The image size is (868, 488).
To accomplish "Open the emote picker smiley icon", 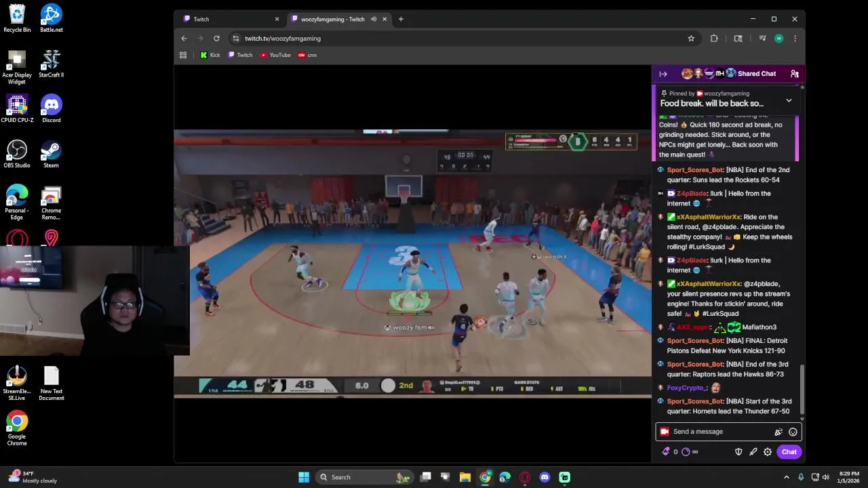I will tap(793, 432).
